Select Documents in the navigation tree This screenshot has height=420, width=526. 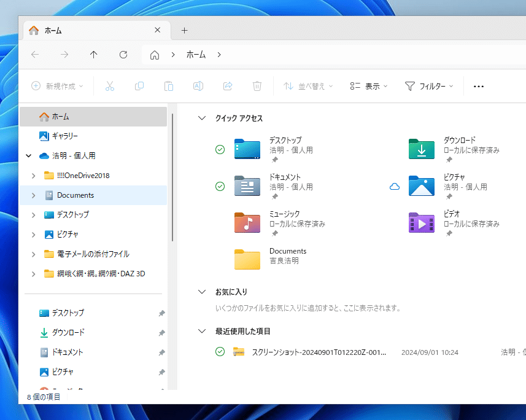[93, 195]
